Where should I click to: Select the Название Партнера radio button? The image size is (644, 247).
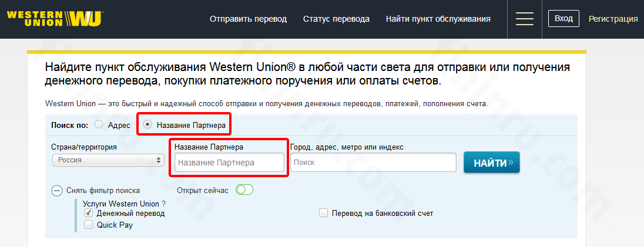click(147, 125)
